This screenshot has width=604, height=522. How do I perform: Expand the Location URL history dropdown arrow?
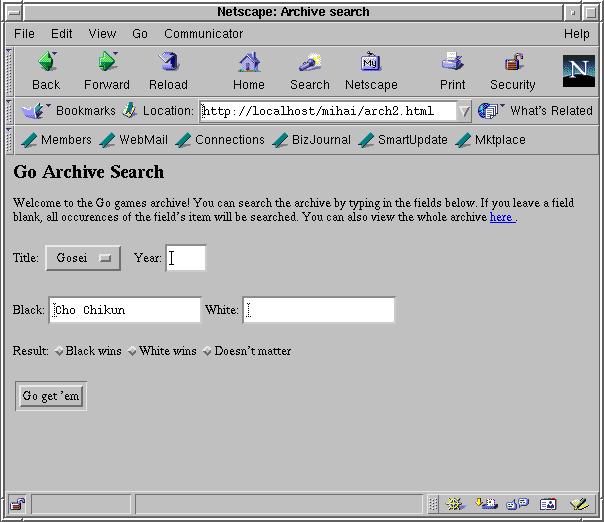(x=464, y=111)
